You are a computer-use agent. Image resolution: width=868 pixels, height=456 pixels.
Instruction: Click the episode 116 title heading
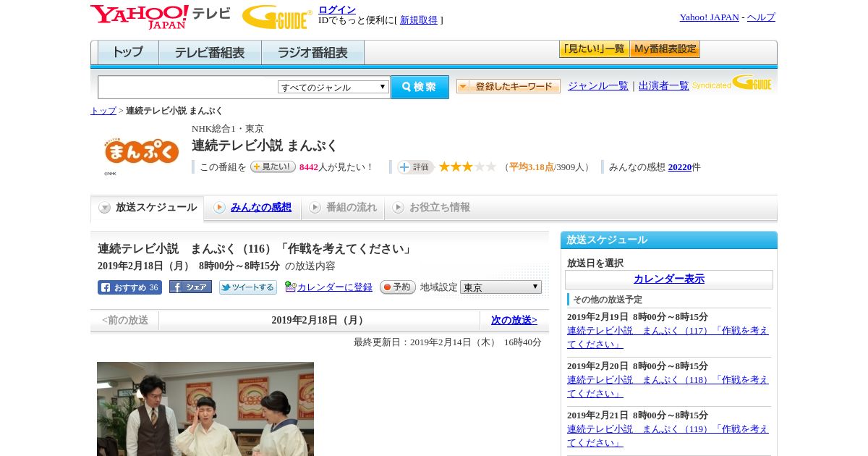click(x=257, y=249)
